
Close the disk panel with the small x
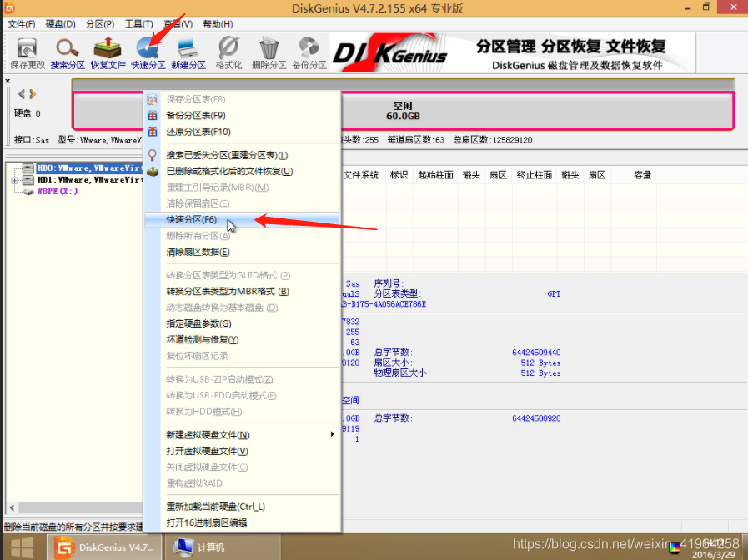tap(8, 81)
